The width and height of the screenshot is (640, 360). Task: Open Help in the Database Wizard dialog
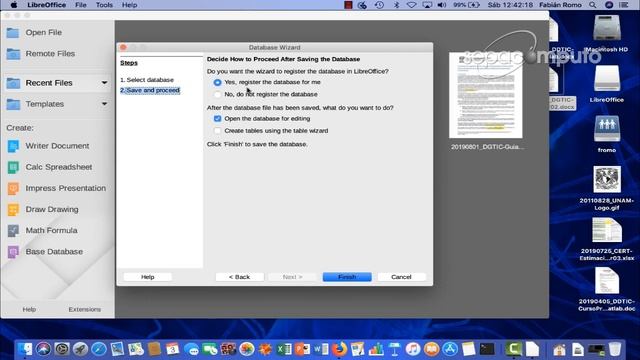(147, 277)
